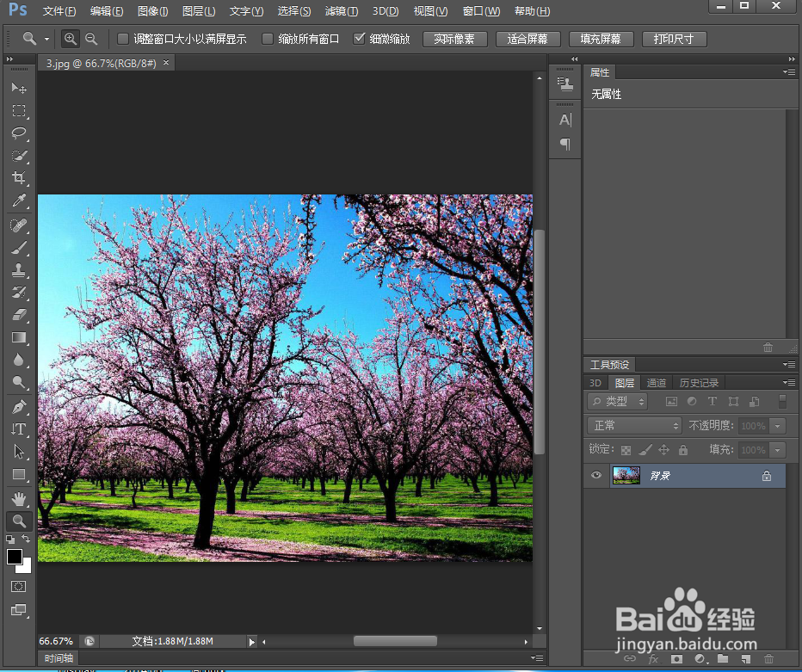Image resolution: width=802 pixels, height=672 pixels.
Task: Select the Spot Healing Brush tool
Action: pos(19,225)
